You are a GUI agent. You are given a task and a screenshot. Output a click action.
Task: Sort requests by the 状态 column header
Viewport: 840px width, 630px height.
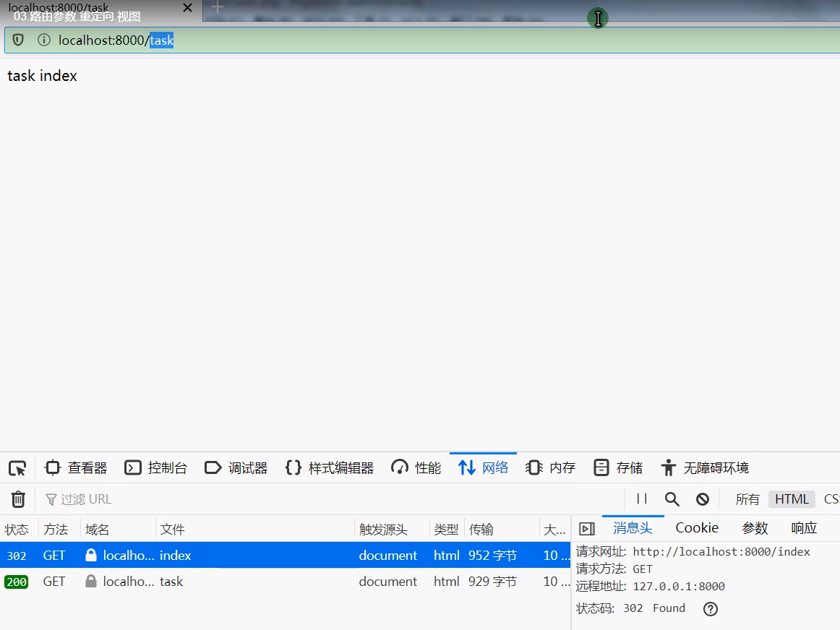click(17, 530)
